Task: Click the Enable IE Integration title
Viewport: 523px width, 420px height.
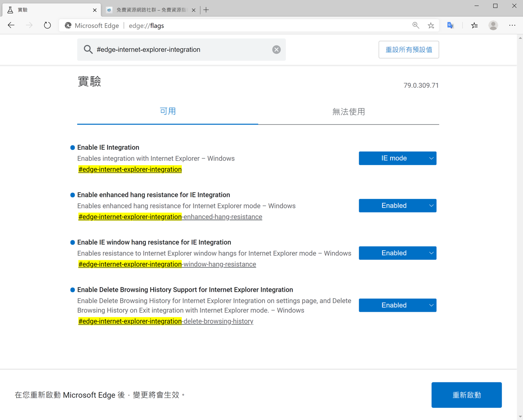Action: (x=108, y=147)
